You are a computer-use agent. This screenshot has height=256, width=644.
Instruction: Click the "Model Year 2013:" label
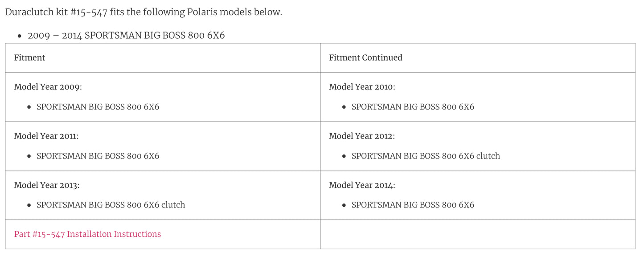pyautogui.click(x=47, y=185)
